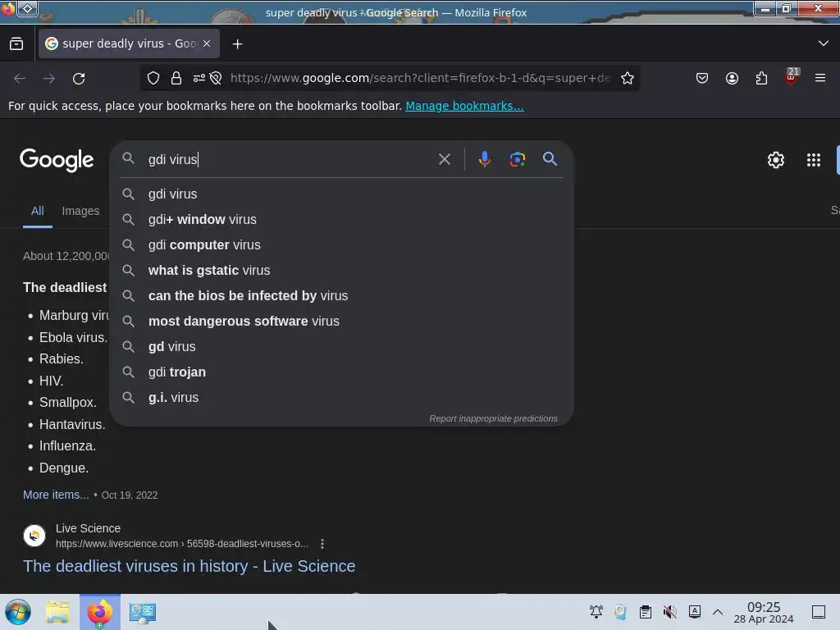The width and height of the screenshot is (840, 630).
Task: Switch to the All results tab
Action: [x=37, y=211]
